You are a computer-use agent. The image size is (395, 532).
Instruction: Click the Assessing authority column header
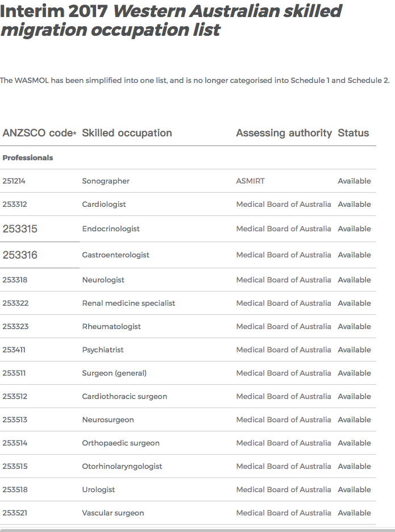coord(284,133)
